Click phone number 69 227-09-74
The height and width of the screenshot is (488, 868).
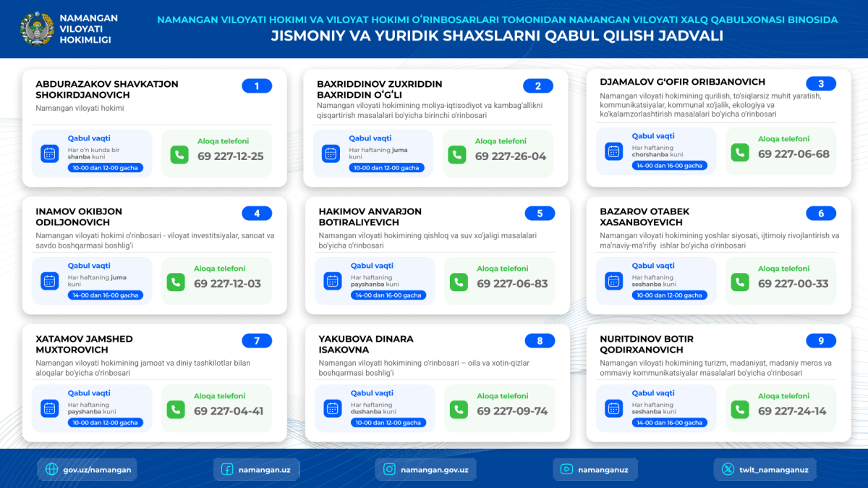click(512, 411)
